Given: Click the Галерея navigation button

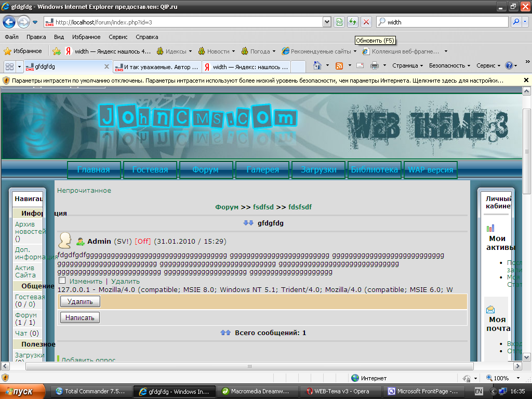Looking at the screenshot, I should 262,170.
